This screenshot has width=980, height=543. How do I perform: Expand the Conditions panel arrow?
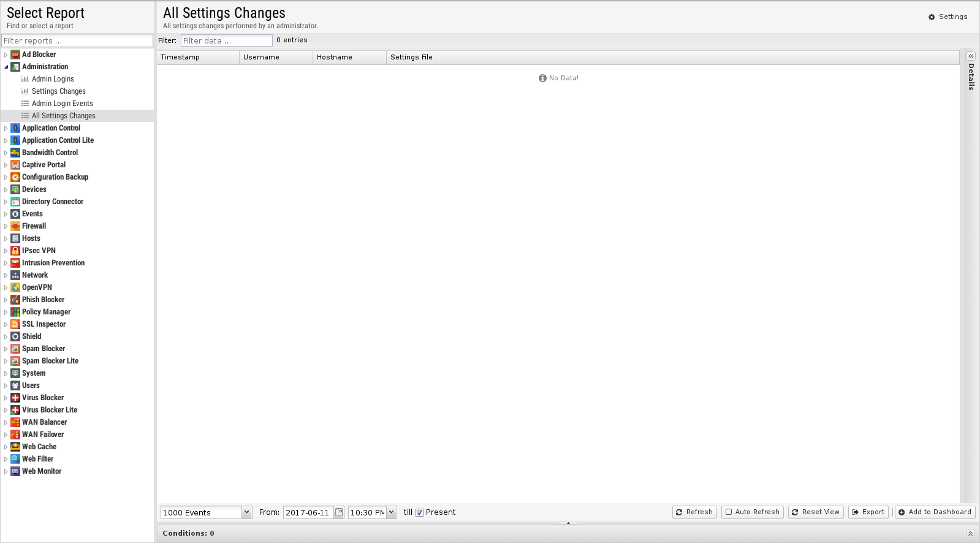(x=970, y=533)
